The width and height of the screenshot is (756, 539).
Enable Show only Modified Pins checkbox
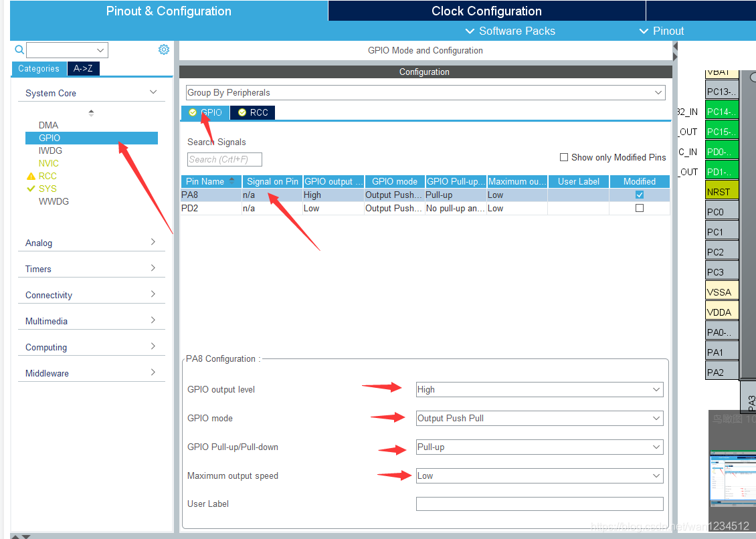(564, 157)
